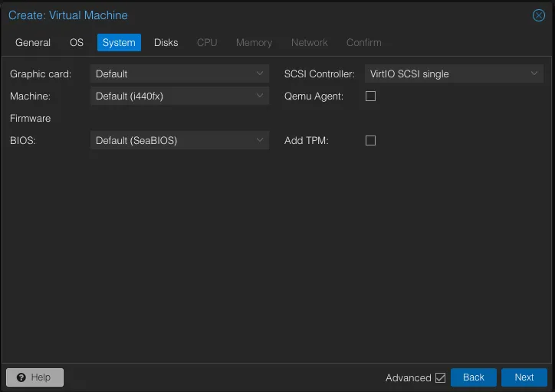555x392 pixels.
Task: Click the Help question mark button
Action: pyautogui.click(x=34, y=377)
